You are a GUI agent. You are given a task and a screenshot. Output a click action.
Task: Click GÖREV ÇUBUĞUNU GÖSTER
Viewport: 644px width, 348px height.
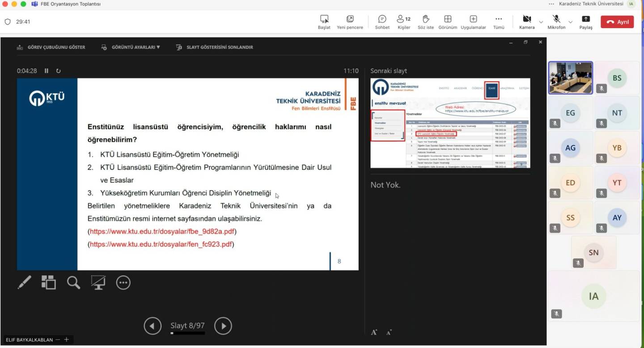point(51,47)
